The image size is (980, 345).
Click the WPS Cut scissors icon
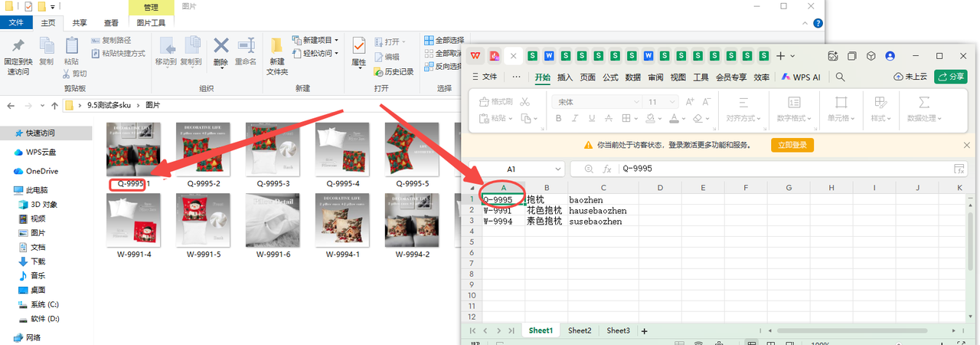click(x=524, y=101)
